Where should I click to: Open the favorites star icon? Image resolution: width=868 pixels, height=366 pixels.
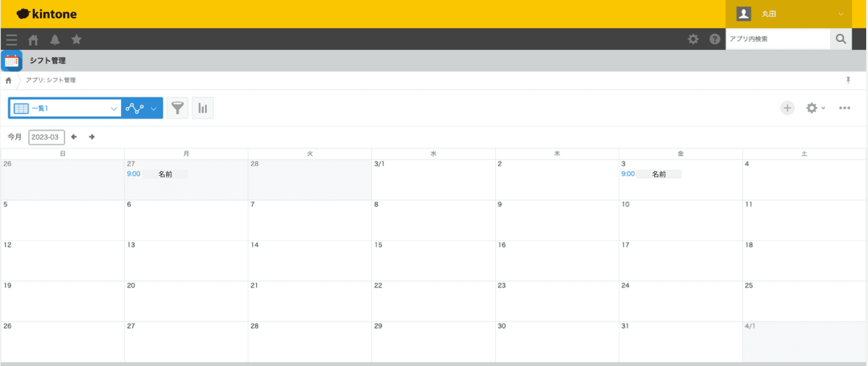(77, 40)
